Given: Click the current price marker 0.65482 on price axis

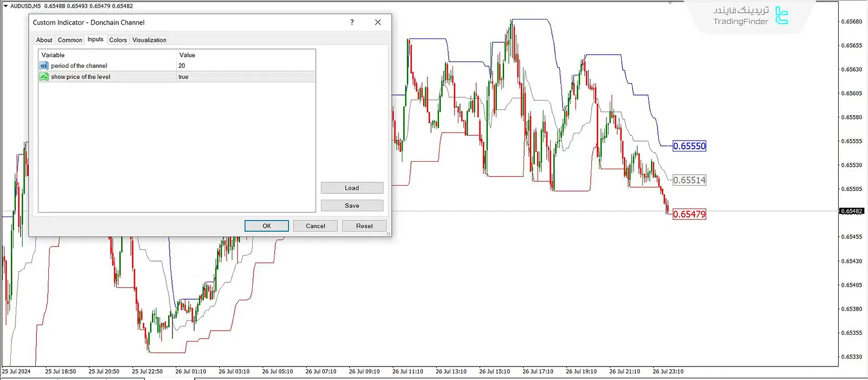Looking at the screenshot, I should pos(851,211).
